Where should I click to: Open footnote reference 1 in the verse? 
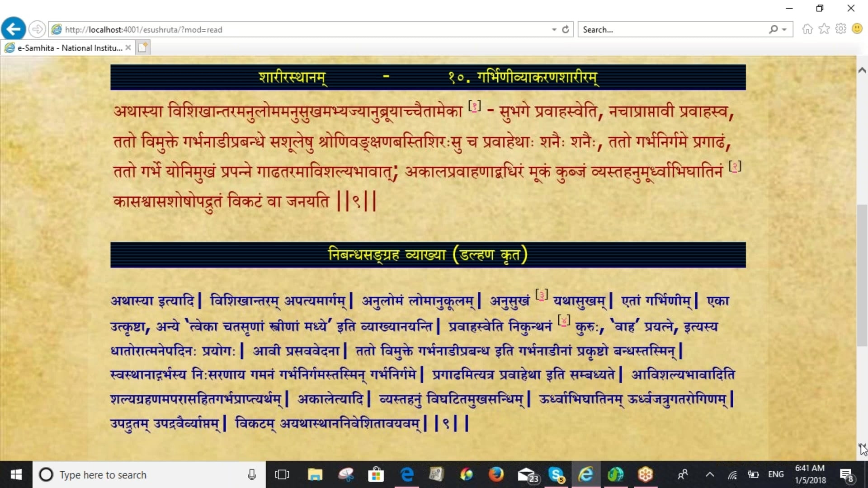click(474, 107)
